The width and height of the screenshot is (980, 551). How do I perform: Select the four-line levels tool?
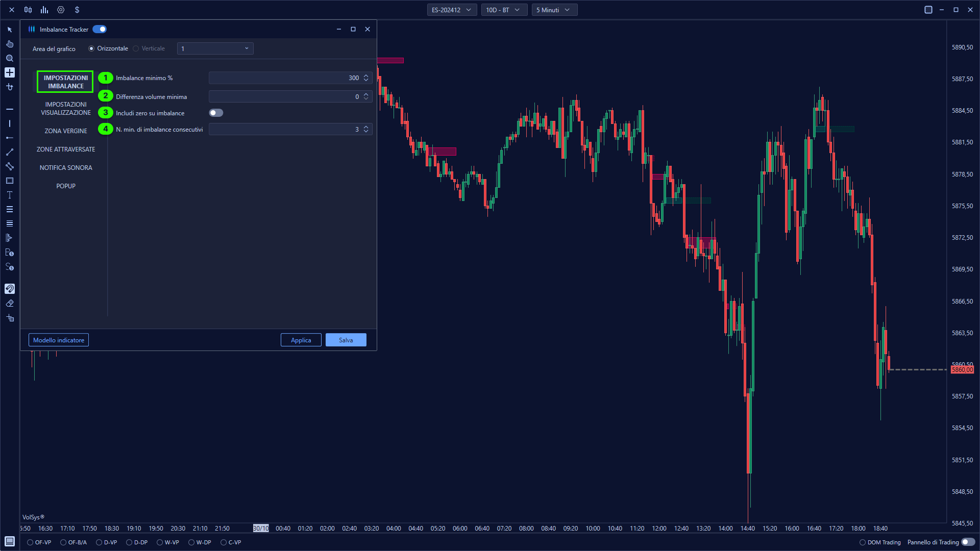pos(10,223)
